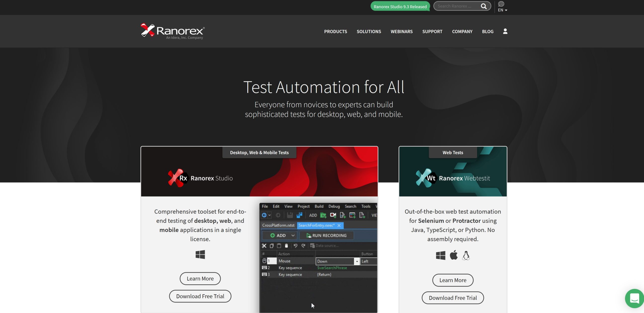Click the back navigation icon in Studio toolbar

coord(264,215)
